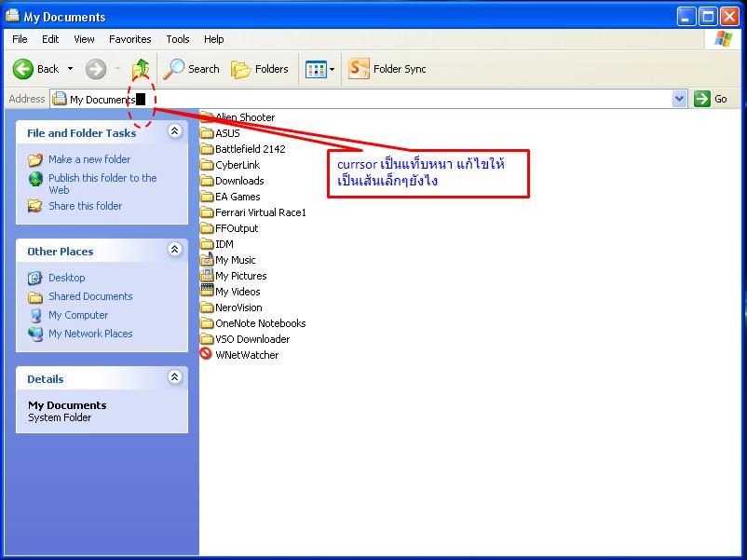Open the View menu
This screenshot has width=747, height=560.
(x=84, y=39)
